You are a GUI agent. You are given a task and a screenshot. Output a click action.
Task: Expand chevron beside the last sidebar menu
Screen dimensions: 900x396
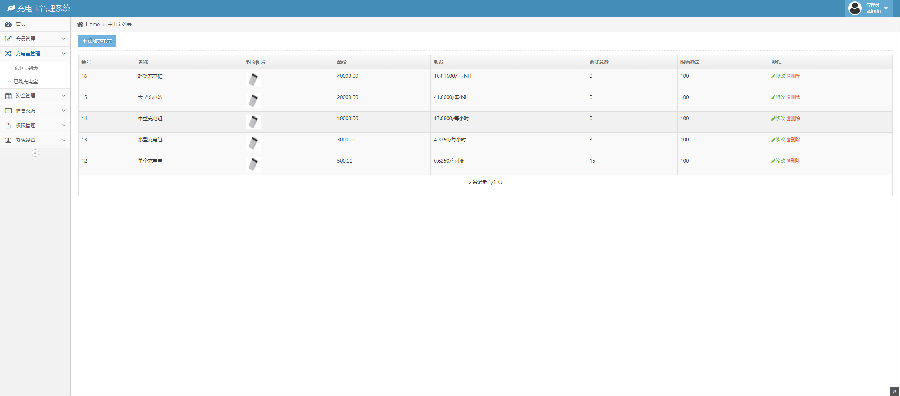63,139
